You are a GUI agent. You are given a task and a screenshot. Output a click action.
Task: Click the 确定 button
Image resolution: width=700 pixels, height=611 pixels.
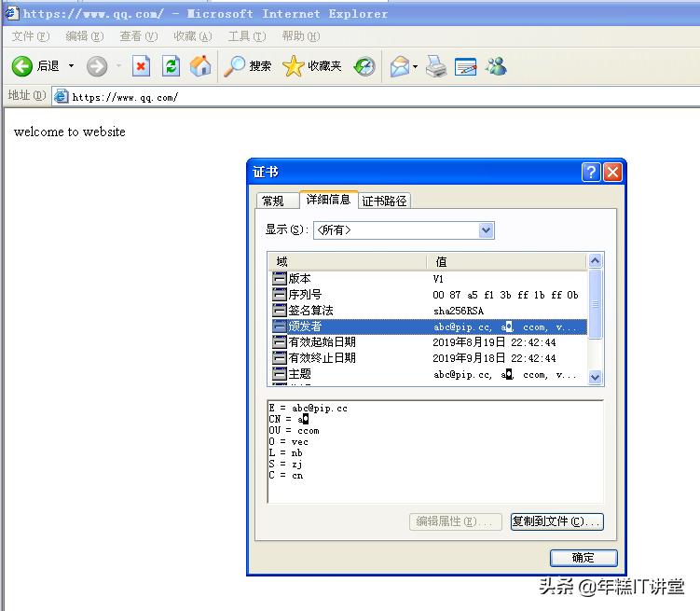pyautogui.click(x=583, y=558)
